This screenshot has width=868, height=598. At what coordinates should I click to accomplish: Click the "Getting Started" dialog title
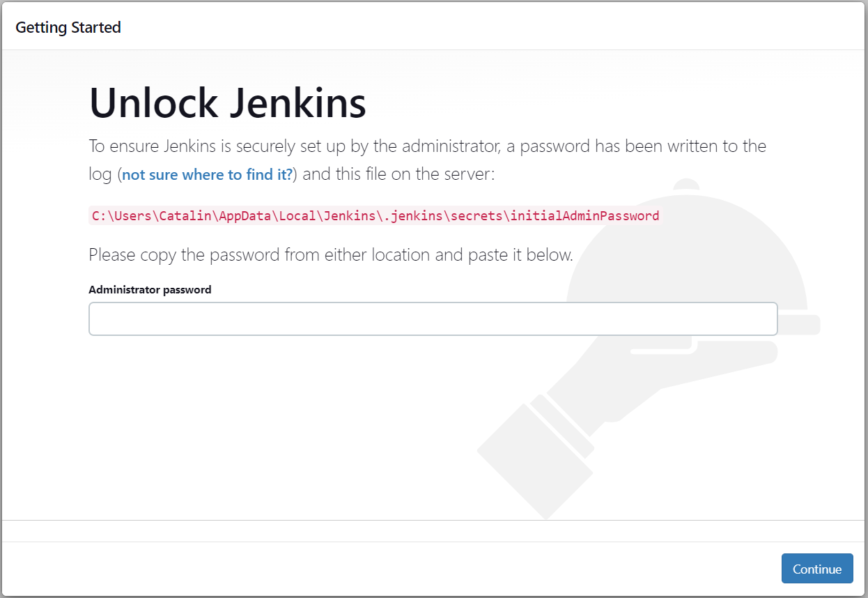click(x=68, y=27)
